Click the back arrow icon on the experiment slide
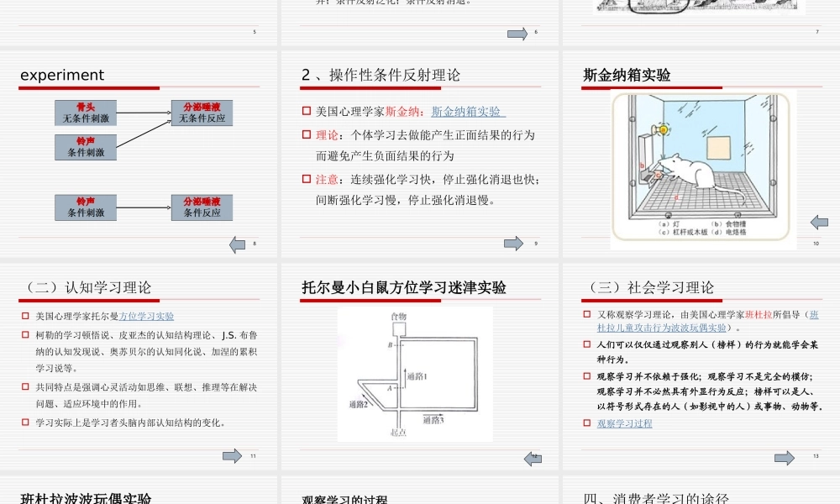Image resolution: width=840 pixels, height=504 pixels. point(236,244)
